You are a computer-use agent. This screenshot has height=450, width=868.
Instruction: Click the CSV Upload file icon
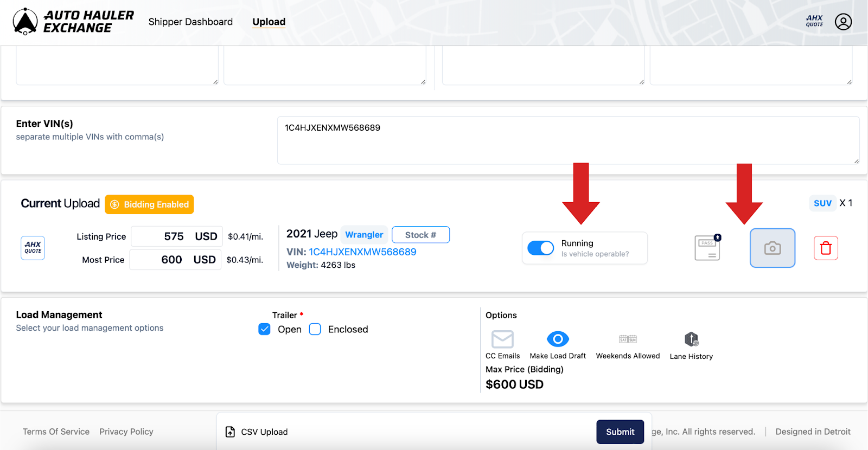coord(230,432)
